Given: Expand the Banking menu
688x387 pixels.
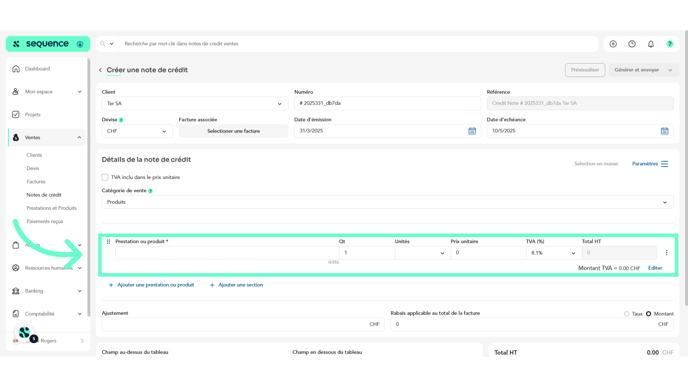Looking at the screenshot, I should (79, 291).
